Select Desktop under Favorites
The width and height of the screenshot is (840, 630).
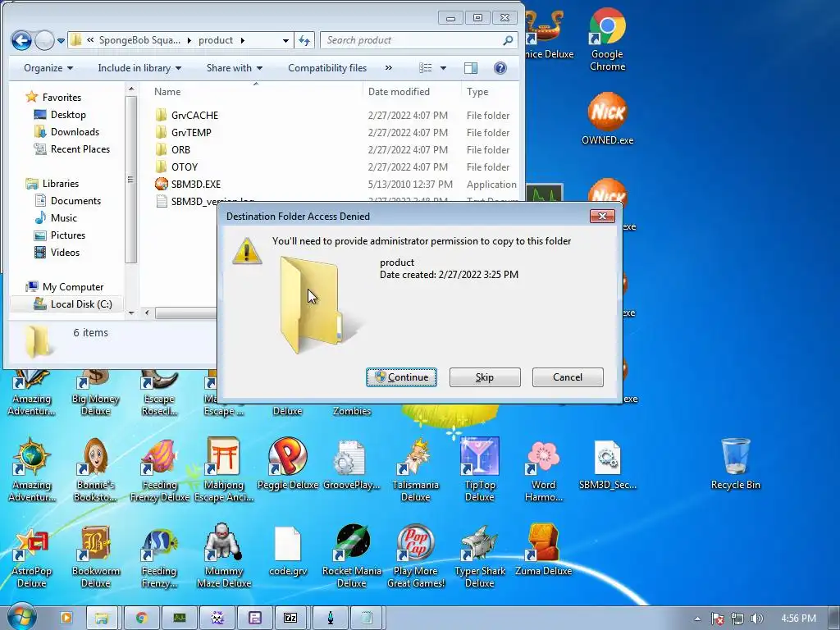[x=68, y=115]
